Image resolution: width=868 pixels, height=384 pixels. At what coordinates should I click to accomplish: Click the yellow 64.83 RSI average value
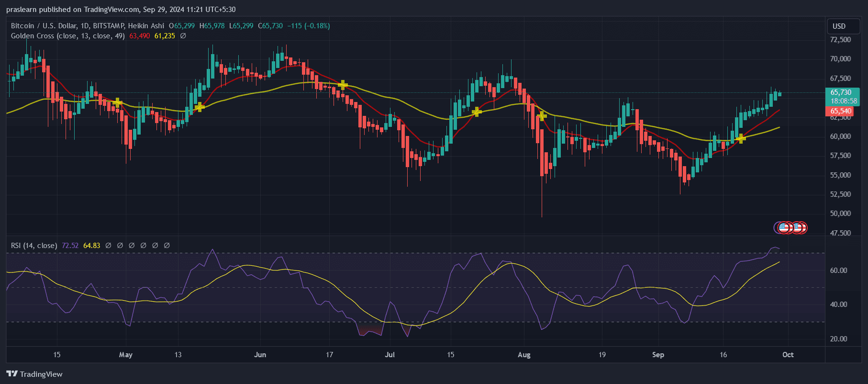91,246
